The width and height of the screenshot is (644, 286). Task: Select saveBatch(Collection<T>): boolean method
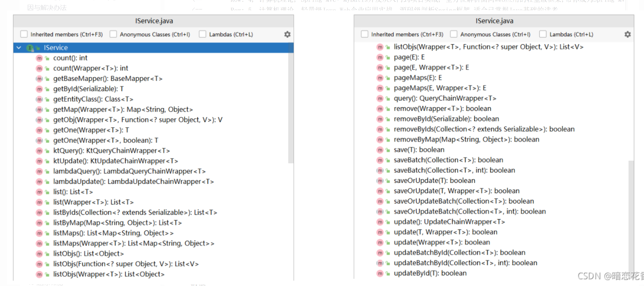pos(448,160)
